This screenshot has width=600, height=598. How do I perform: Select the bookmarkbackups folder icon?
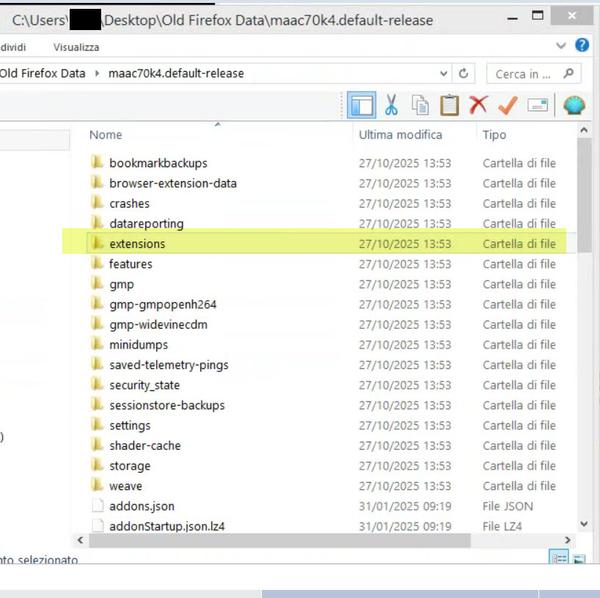click(x=97, y=162)
